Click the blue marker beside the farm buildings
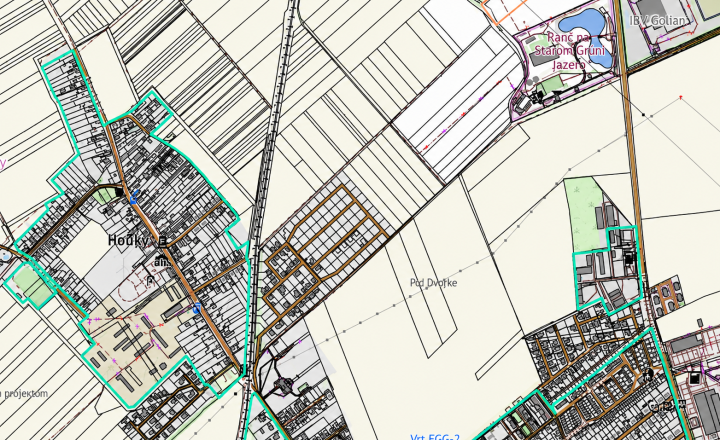The width and height of the screenshot is (720, 440). [x=197, y=308]
